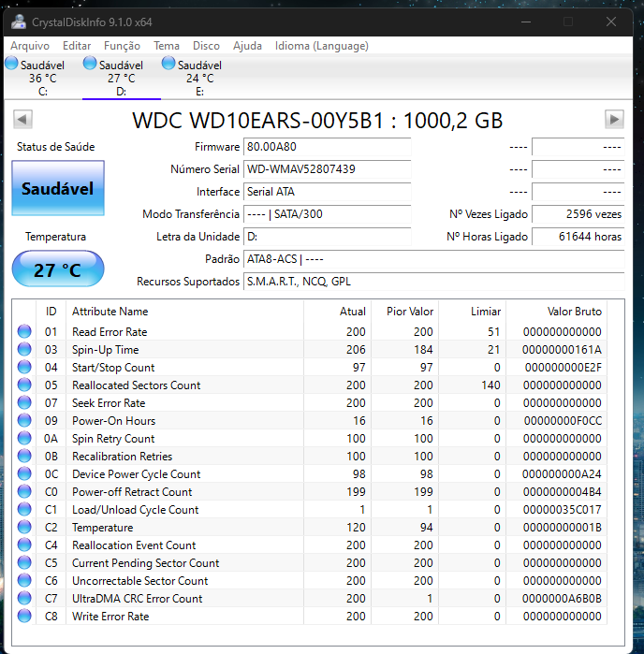Viewport: 644px width, 654px height.
Task: Open the Função menu
Action: pos(122,46)
